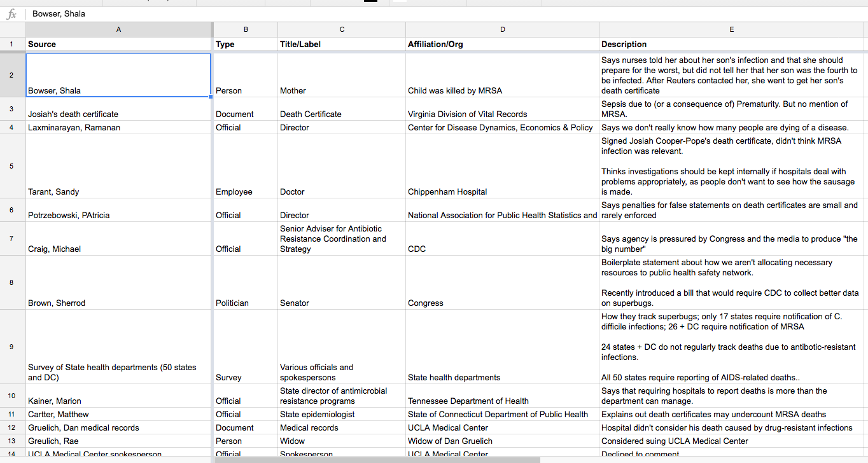This screenshot has height=463, width=868.
Task: Click the formula bar fx icon
Action: 11,14
